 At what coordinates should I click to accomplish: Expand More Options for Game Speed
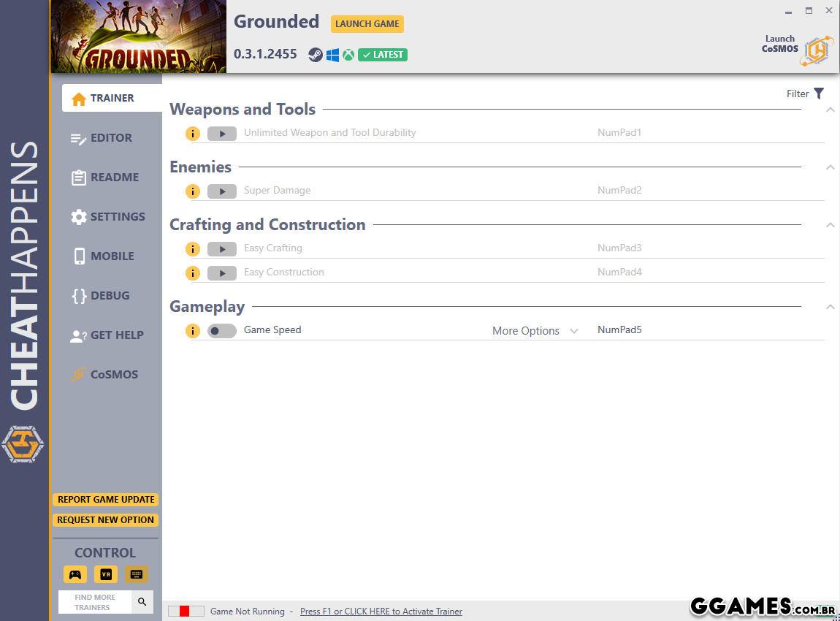tap(535, 331)
